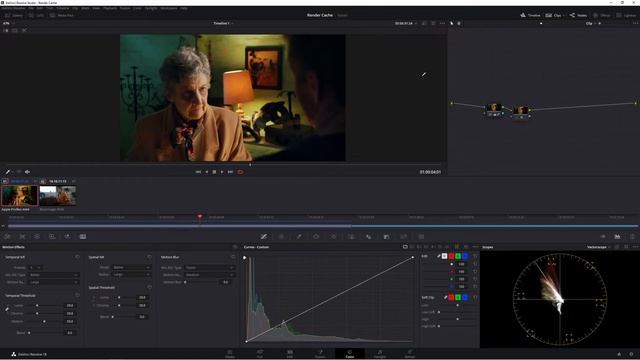Reset the Spatial NR section
The height and width of the screenshot is (360, 640).
(149, 257)
